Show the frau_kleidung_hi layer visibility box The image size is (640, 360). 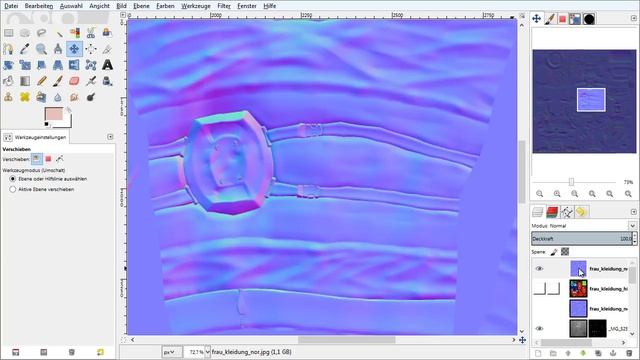coord(539,289)
